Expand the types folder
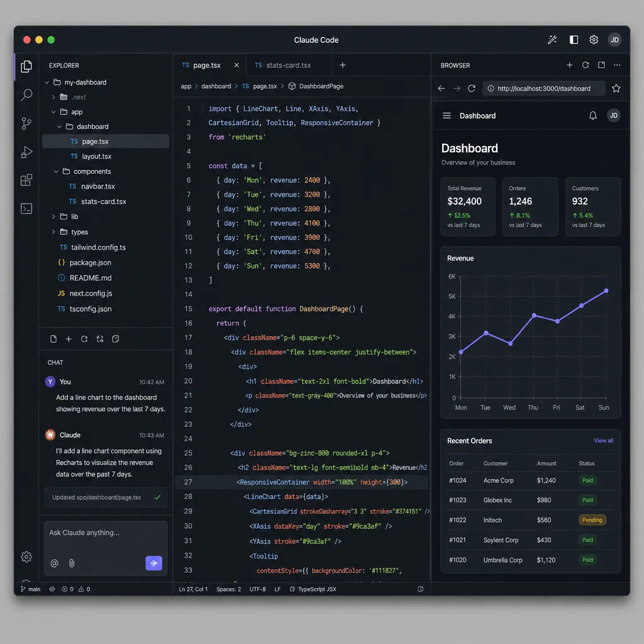Image resolution: width=644 pixels, height=644 pixels. [x=53, y=232]
